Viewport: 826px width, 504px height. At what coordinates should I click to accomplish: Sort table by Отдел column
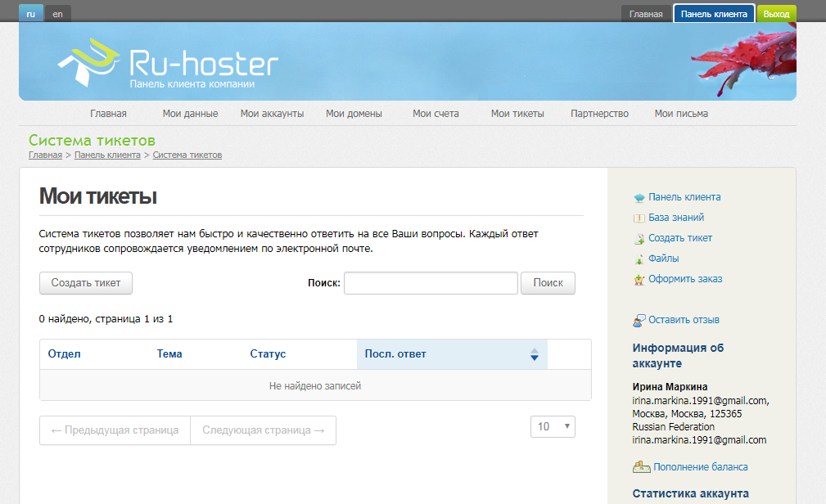click(65, 354)
